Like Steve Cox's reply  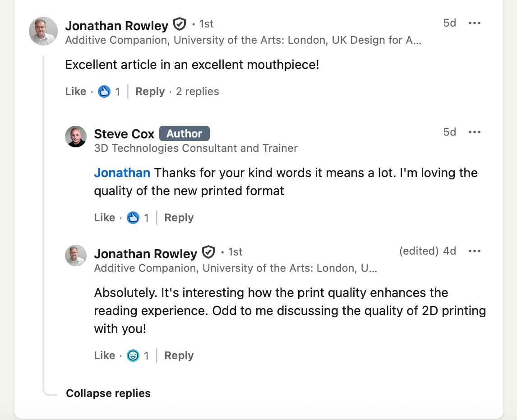point(104,218)
